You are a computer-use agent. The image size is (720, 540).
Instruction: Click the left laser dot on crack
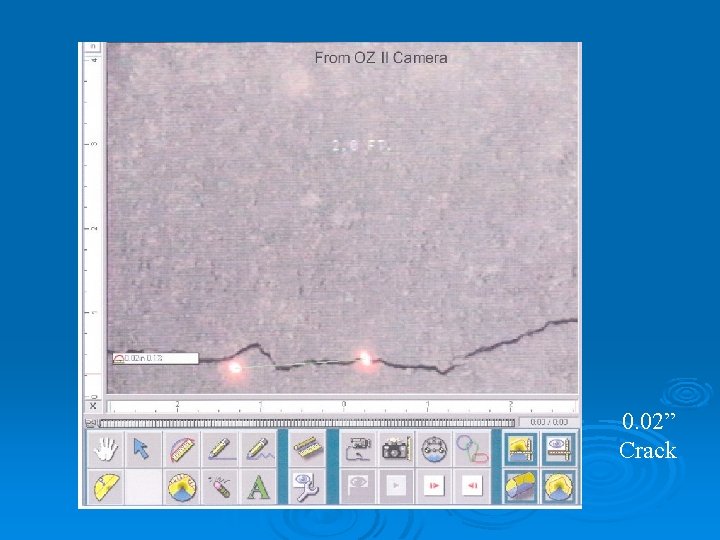pos(235,368)
